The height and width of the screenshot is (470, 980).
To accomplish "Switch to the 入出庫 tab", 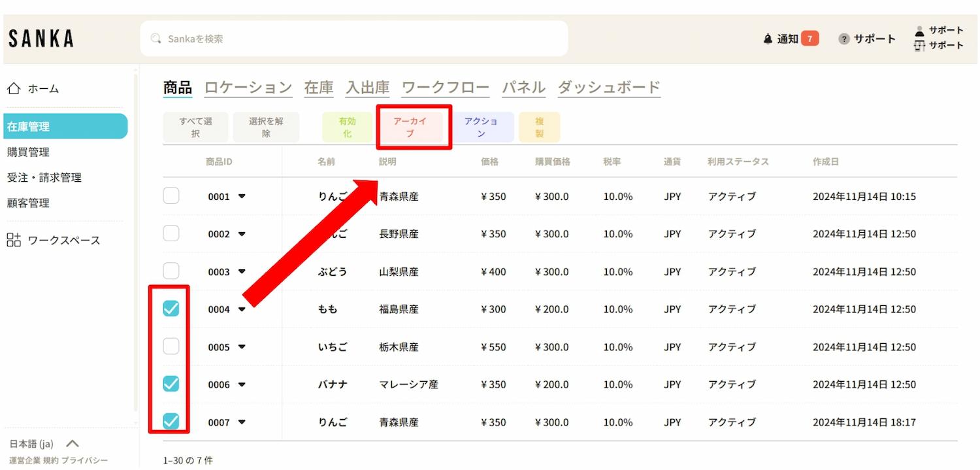I will pos(368,88).
